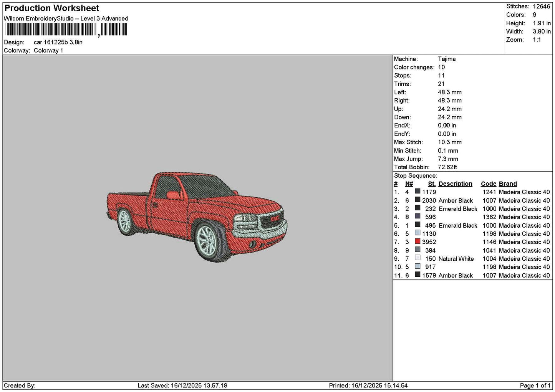Click the Trims value '21'
555x392 pixels.
pyautogui.click(x=441, y=84)
